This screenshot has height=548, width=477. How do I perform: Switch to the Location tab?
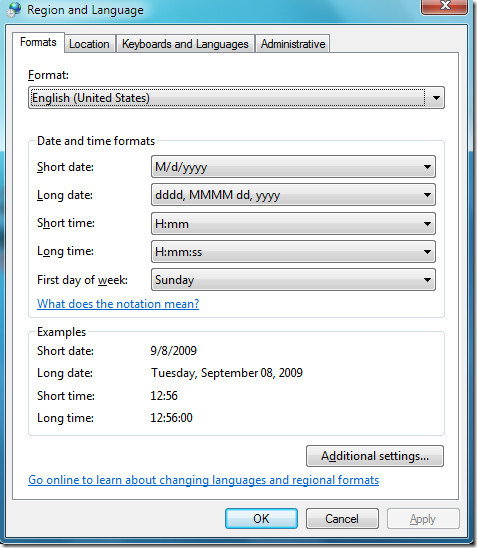pyautogui.click(x=89, y=44)
